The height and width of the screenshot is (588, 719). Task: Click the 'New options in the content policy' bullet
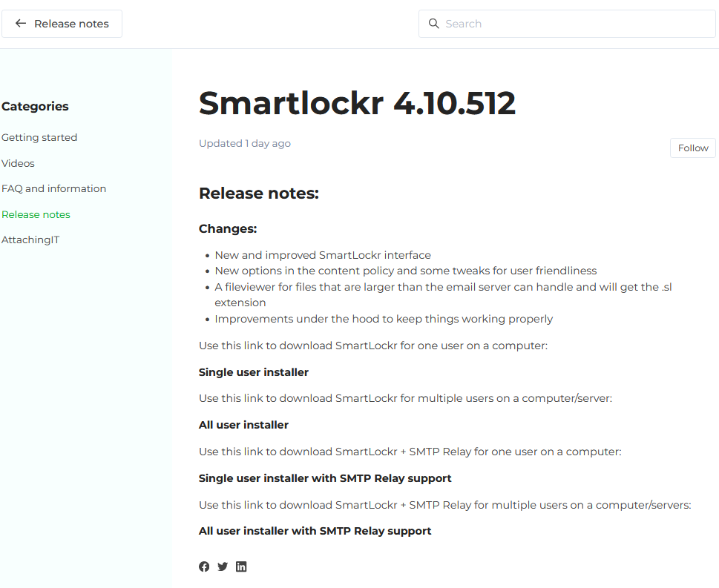(406, 271)
